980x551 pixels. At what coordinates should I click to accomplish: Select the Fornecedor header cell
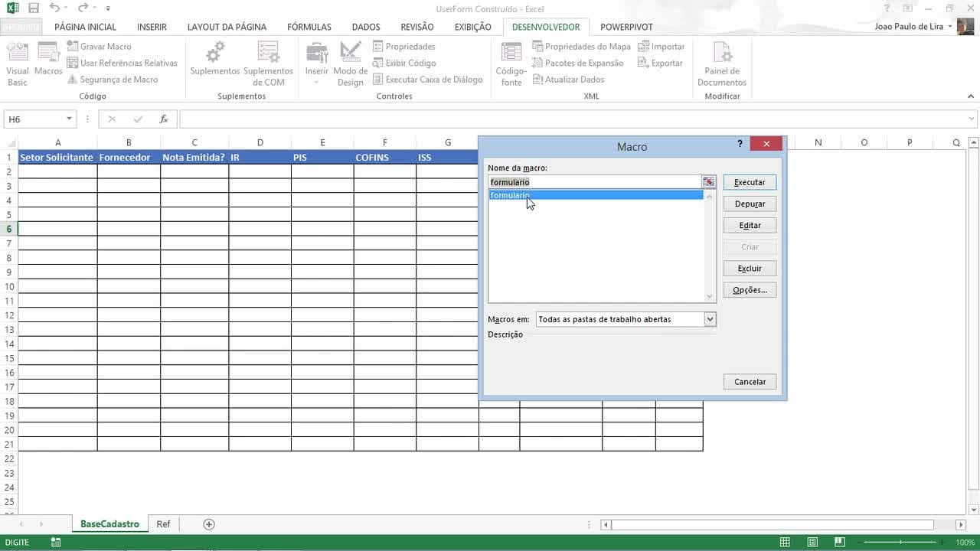tap(129, 157)
